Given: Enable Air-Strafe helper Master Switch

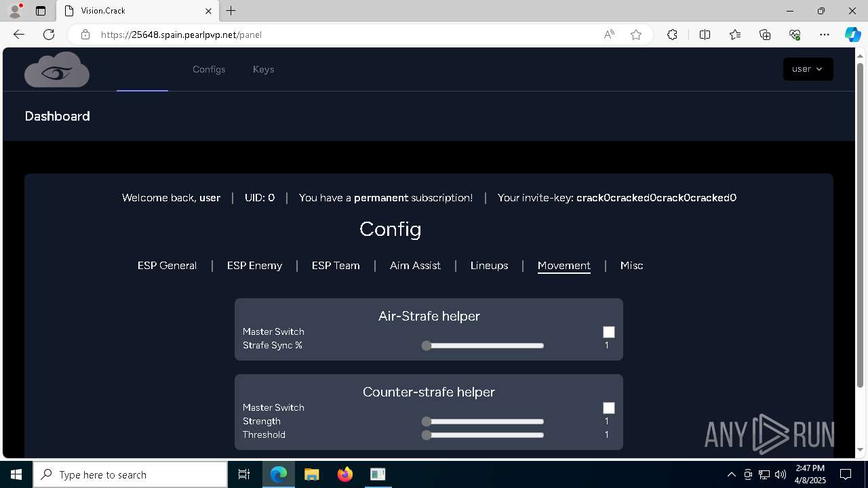Looking at the screenshot, I should point(609,332).
